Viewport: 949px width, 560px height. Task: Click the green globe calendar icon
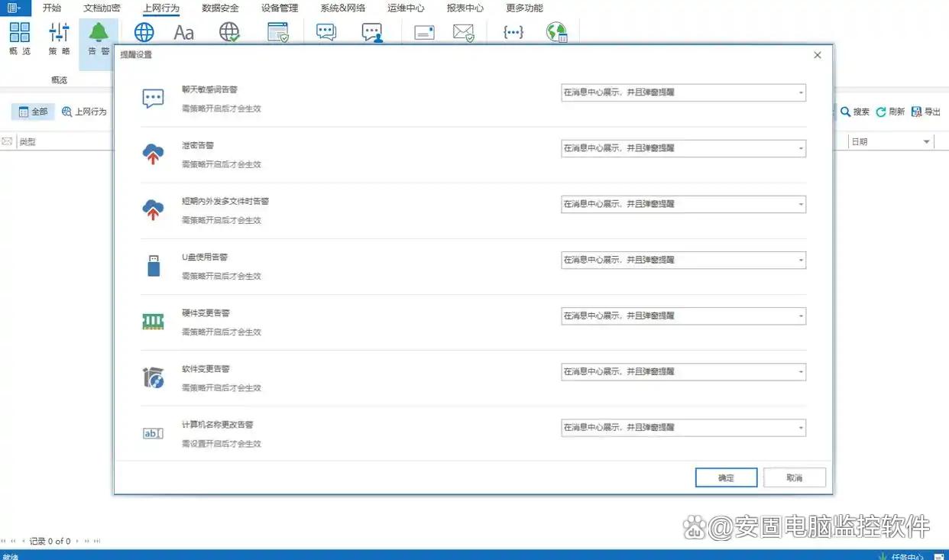tap(557, 32)
